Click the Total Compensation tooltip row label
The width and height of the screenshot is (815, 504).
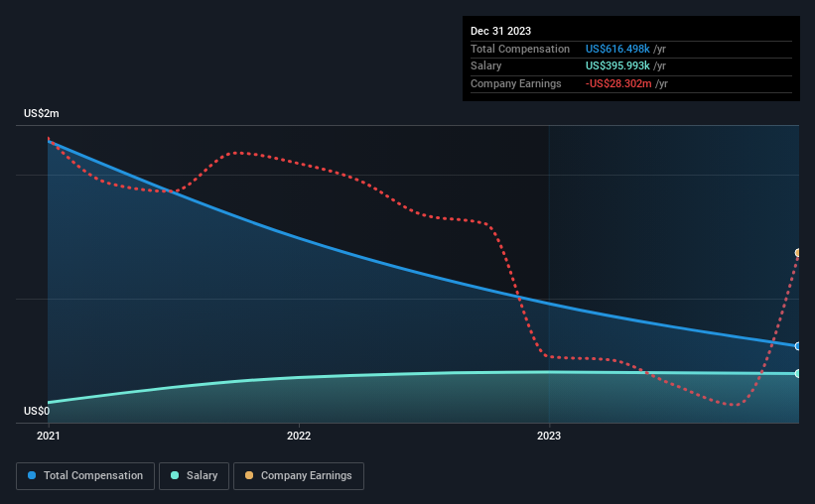click(520, 49)
